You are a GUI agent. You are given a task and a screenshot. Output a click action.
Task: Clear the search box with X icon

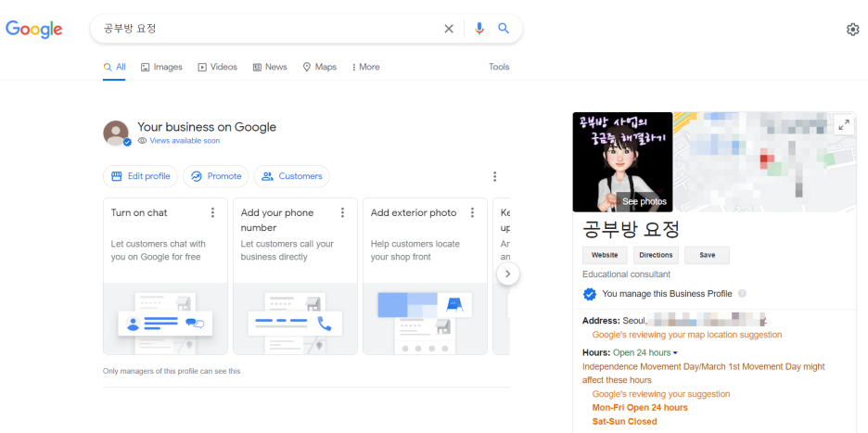(449, 29)
